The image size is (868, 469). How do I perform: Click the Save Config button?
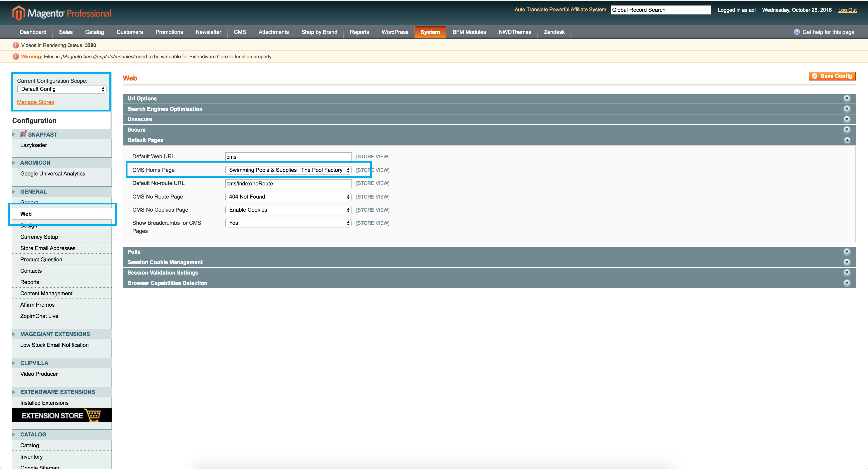point(832,76)
